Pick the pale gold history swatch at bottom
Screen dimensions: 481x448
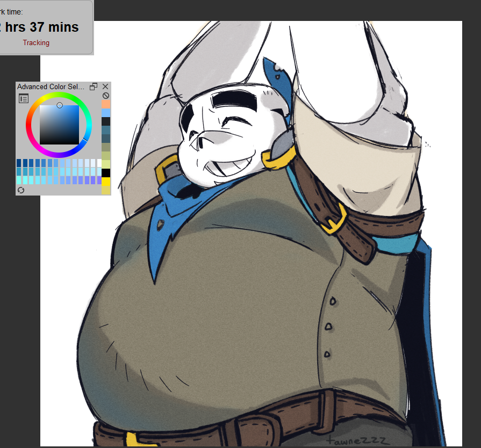coord(106,190)
